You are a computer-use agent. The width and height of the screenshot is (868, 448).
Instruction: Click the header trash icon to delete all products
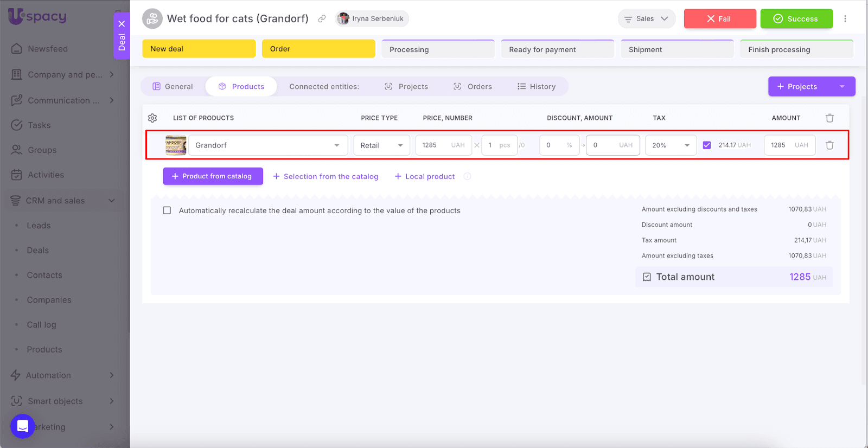coord(829,118)
